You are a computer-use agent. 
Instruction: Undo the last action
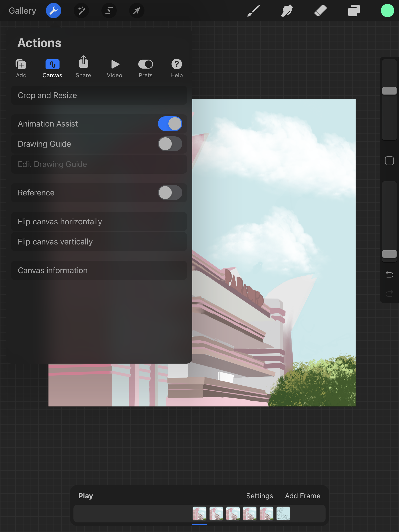pyautogui.click(x=389, y=274)
